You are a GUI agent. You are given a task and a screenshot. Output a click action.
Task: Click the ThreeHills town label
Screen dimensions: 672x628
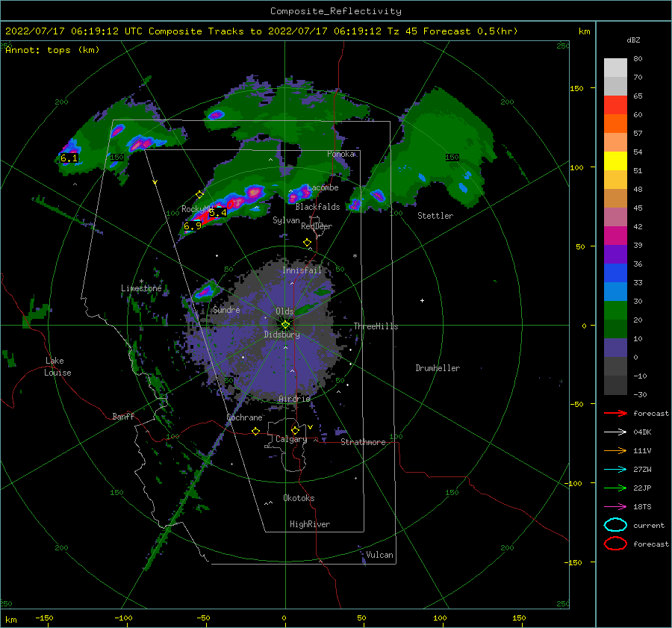(x=376, y=326)
